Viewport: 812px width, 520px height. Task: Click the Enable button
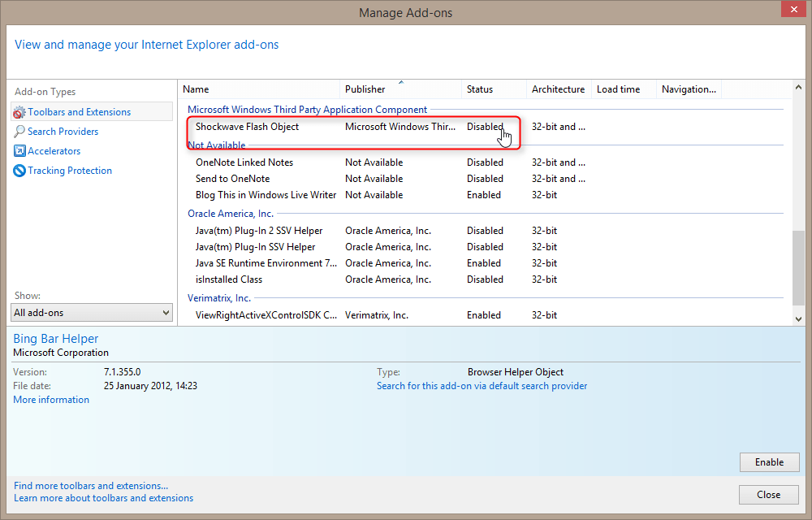769,462
